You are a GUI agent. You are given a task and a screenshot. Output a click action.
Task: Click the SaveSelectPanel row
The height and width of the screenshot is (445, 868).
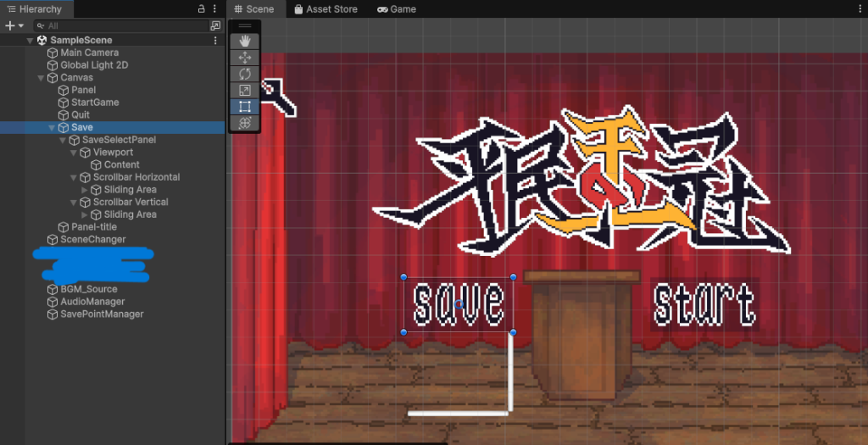[113, 140]
